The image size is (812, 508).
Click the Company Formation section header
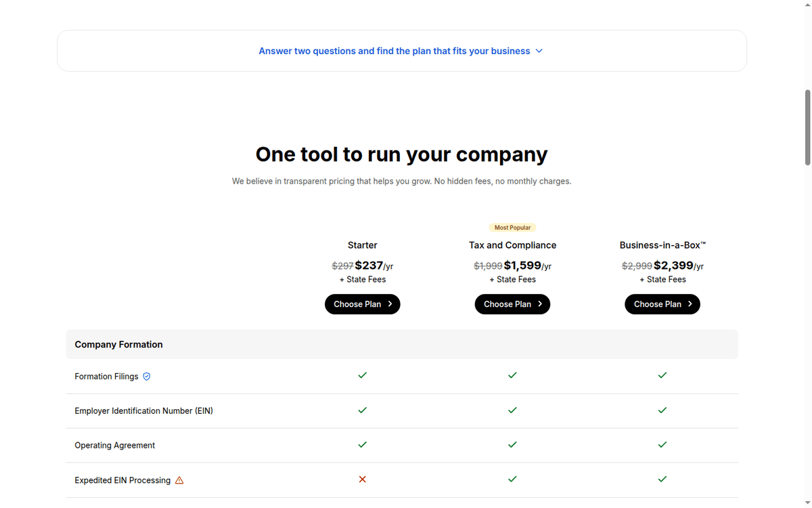click(402, 344)
